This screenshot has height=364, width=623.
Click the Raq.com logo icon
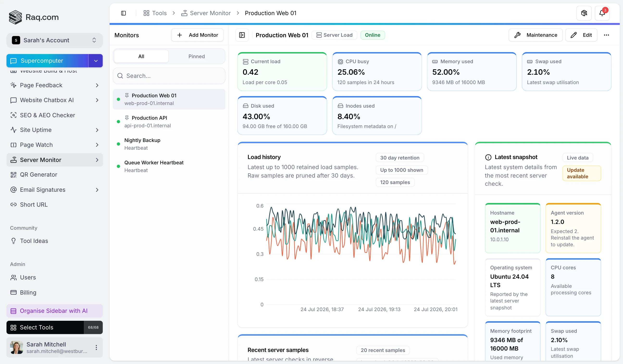click(15, 17)
